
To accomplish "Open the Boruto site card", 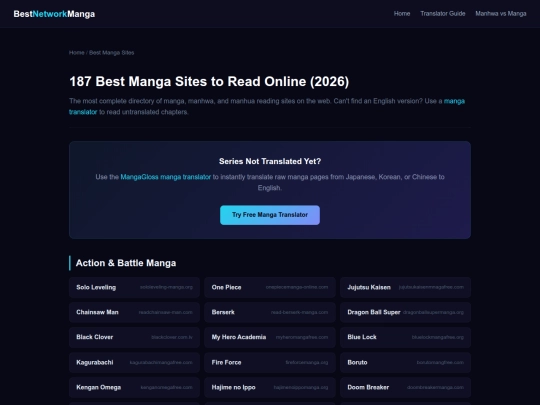I will [x=405, y=362].
